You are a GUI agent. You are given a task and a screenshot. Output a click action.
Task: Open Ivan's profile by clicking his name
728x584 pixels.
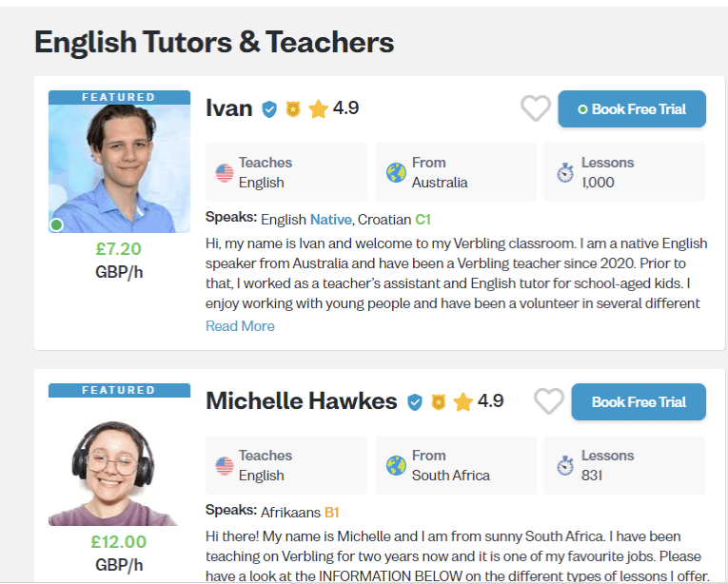229,108
